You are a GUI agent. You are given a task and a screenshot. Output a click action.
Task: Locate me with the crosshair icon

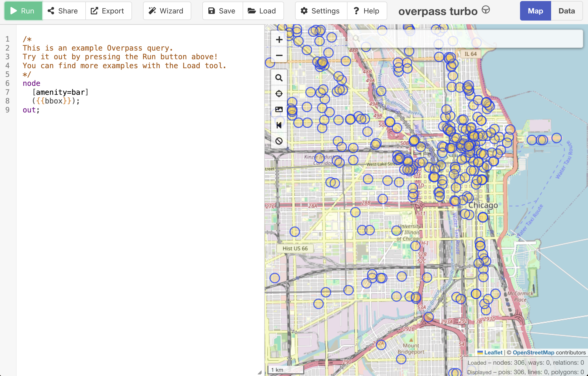(279, 93)
